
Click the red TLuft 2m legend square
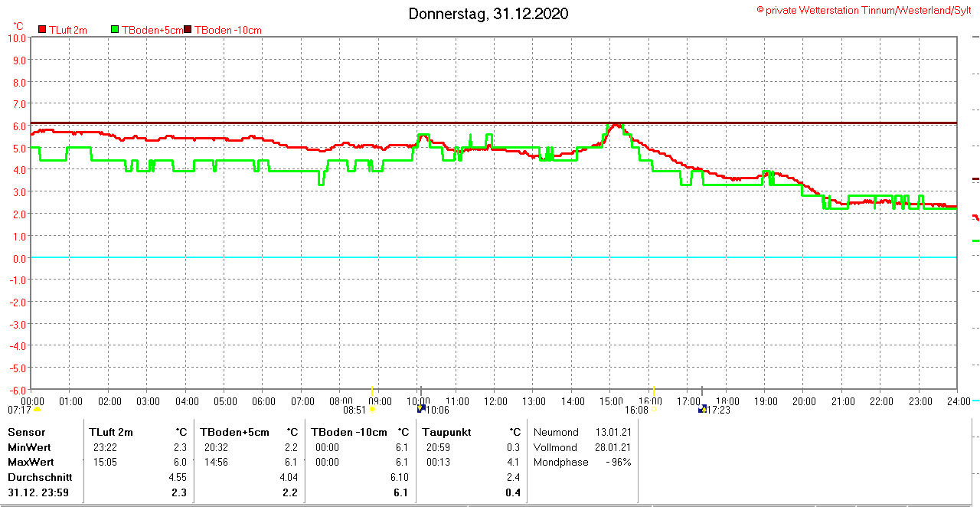(x=43, y=30)
